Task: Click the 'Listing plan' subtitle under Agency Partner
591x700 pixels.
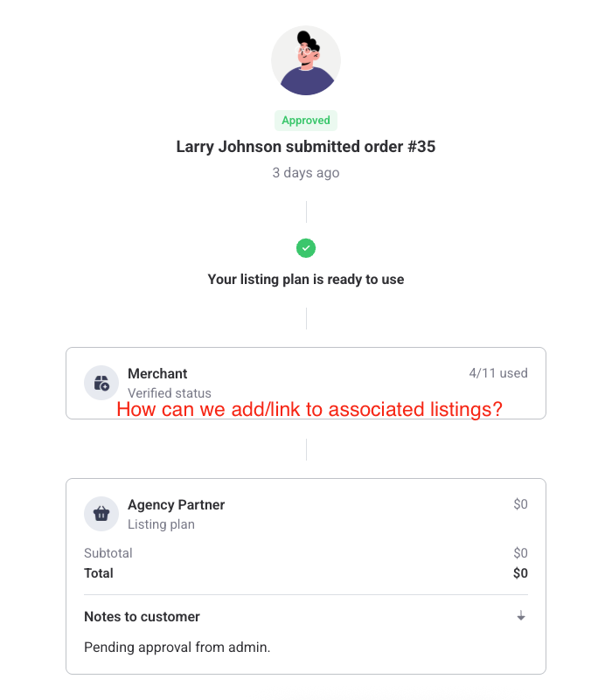Action: (x=161, y=524)
